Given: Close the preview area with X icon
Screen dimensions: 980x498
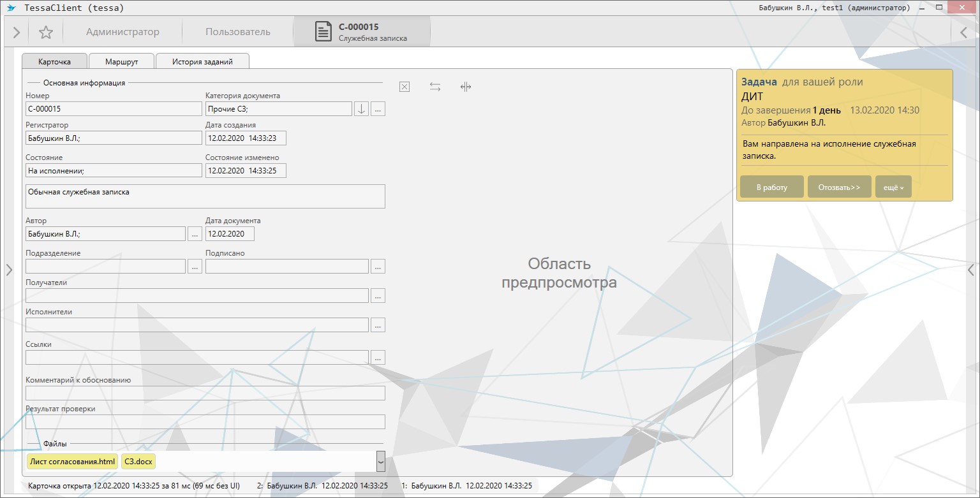Looking at the screenshot, I should click(x=404, y=87).
